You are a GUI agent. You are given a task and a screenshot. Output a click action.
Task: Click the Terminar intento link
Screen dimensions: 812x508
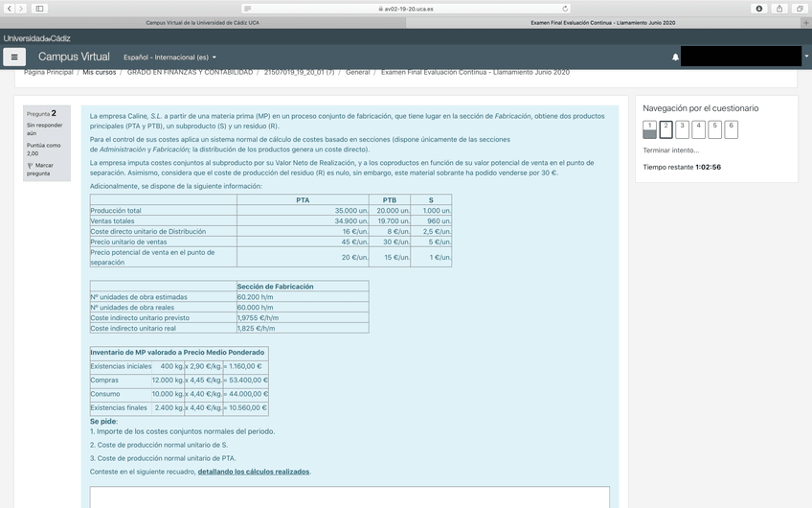(670, 150)
